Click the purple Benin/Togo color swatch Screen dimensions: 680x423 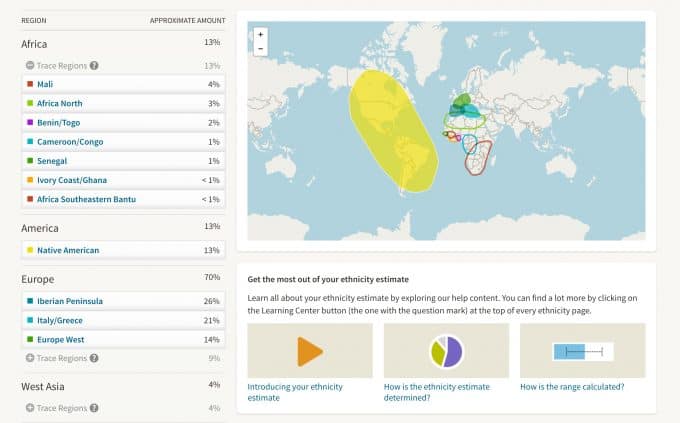coord(30,122)
